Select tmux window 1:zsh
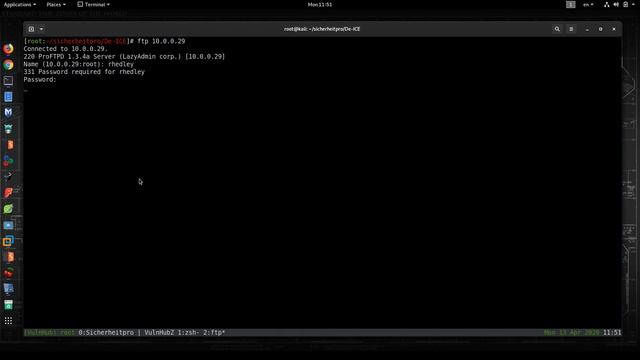 (x=189, y=333)
